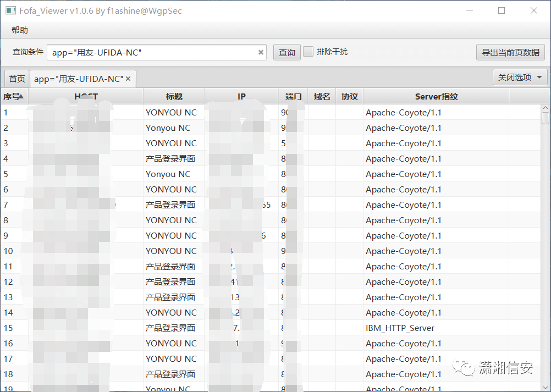This screenshot has width=551, height=392.
Task: Click 导出当前页数据 button
Action: click(x=510, y=52)
